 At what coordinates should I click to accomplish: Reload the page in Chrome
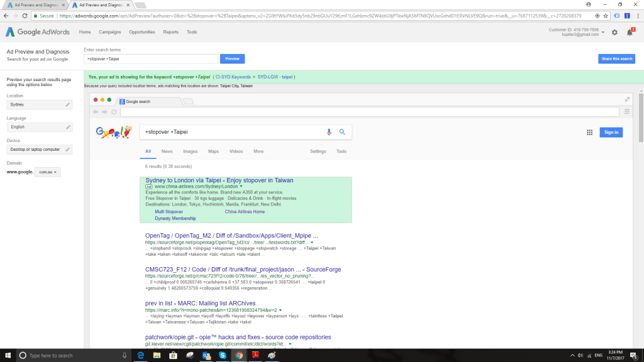pyautogui.click(x=25, y=16)
